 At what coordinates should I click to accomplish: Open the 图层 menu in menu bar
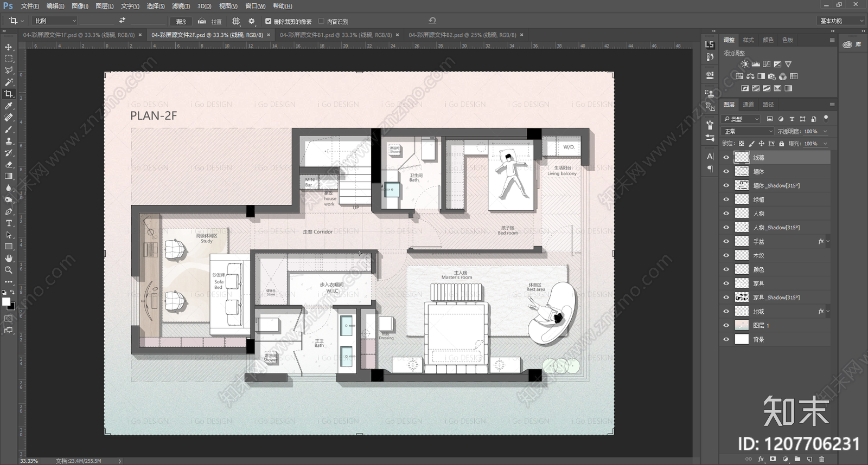point(104,6)
